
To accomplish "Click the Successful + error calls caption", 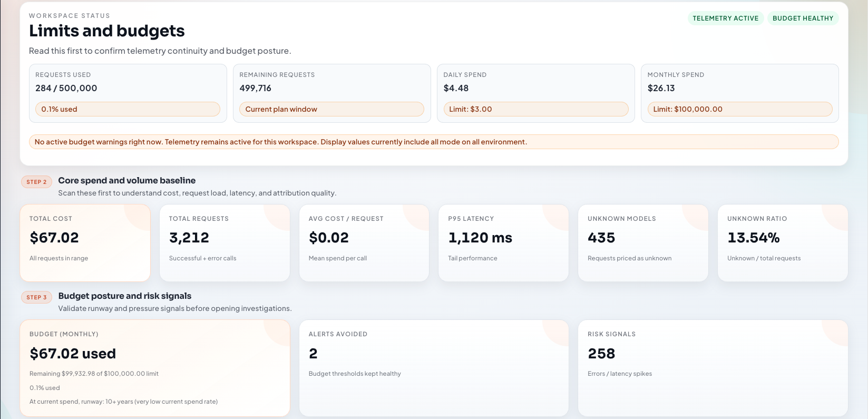I will coord(203,258).
